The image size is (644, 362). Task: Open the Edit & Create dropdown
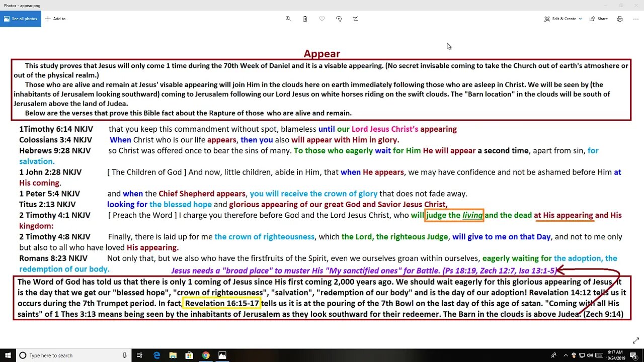[563, 19]
